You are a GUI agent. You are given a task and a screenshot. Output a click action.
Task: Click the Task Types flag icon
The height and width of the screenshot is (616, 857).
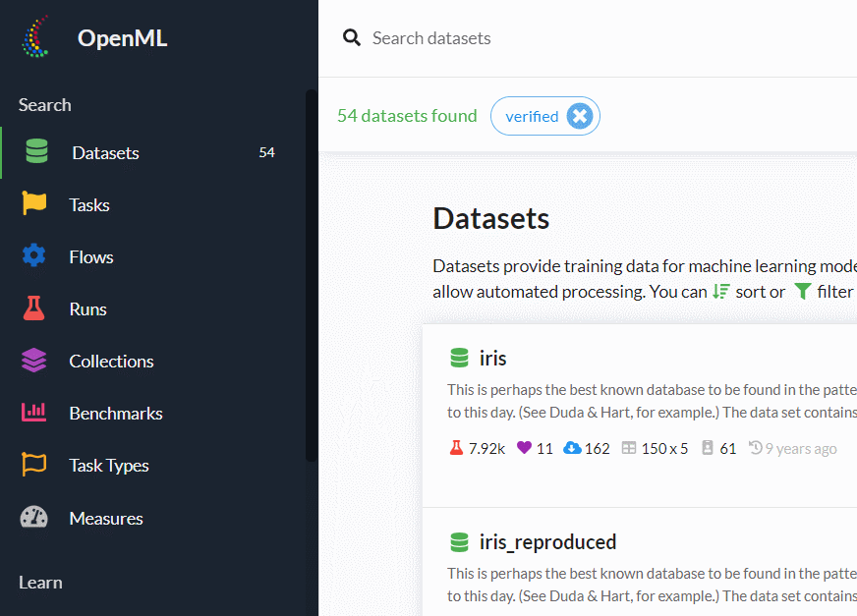point(34,465)
